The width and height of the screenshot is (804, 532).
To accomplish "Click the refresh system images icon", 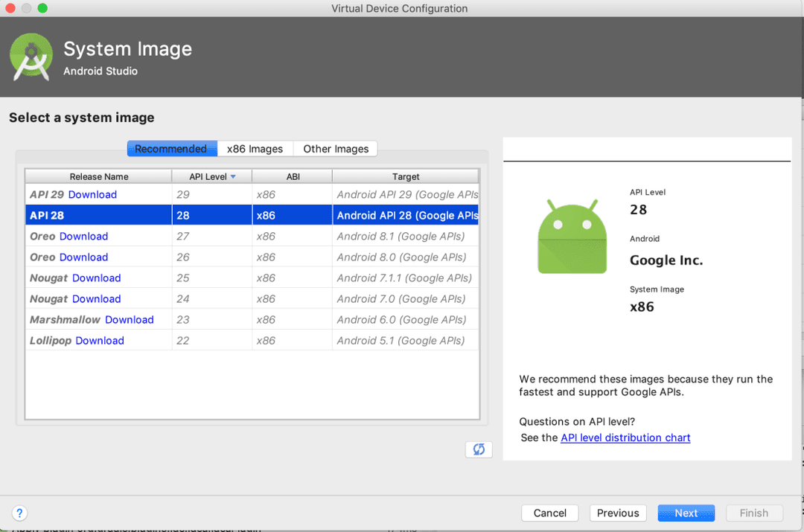I will tap(479, 449).
